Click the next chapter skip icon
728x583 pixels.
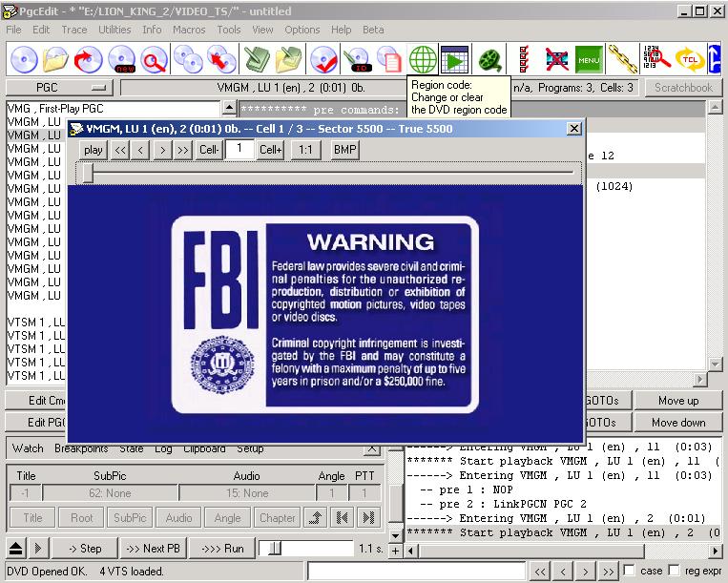(x=368, y=517)
